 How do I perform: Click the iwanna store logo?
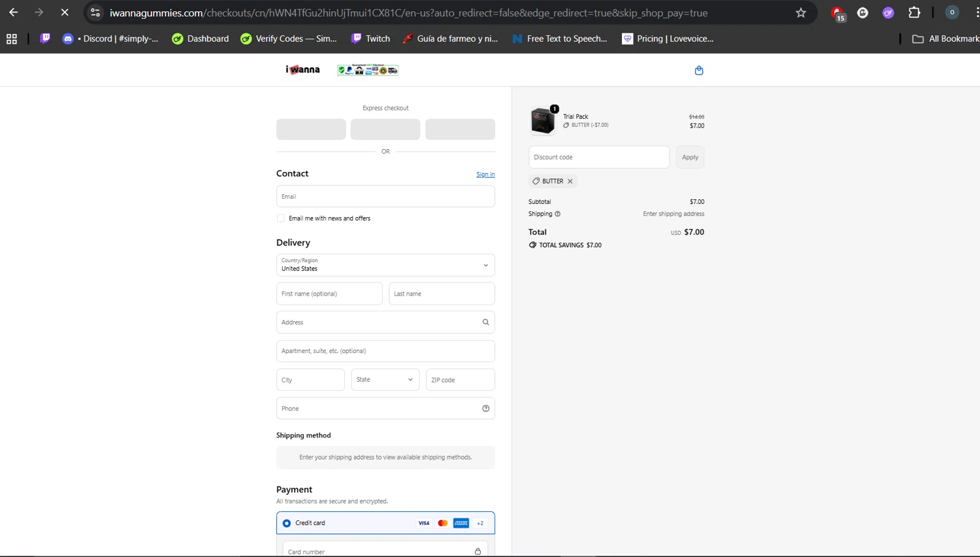point(302,69)
